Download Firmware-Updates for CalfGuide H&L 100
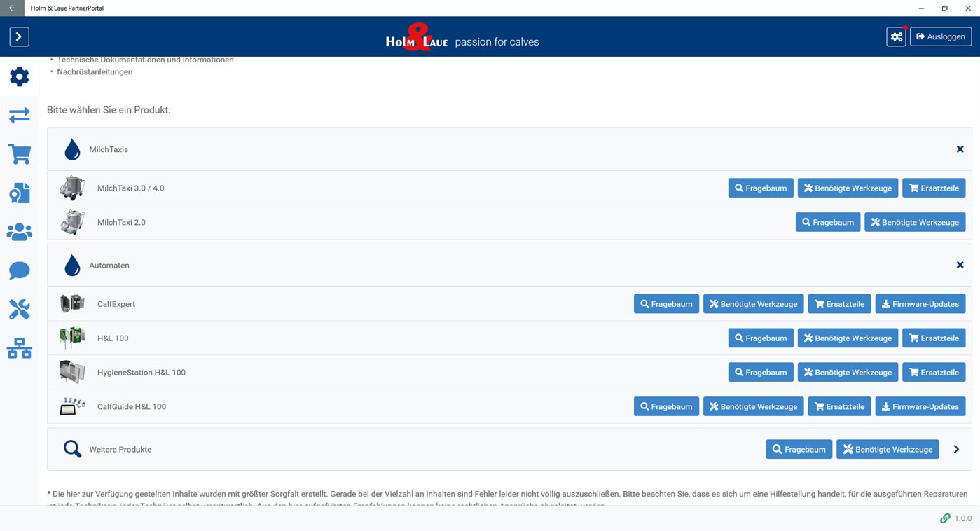This screenshot has width=980, height=531. point(920,406)
